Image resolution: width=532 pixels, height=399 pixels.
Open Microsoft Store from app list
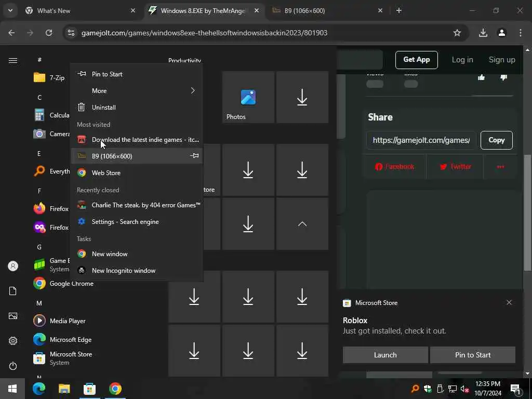pos(62,358)
